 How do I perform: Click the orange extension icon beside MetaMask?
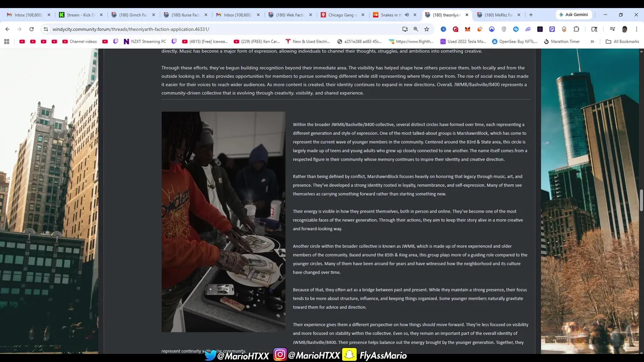[x=479, y=29]
